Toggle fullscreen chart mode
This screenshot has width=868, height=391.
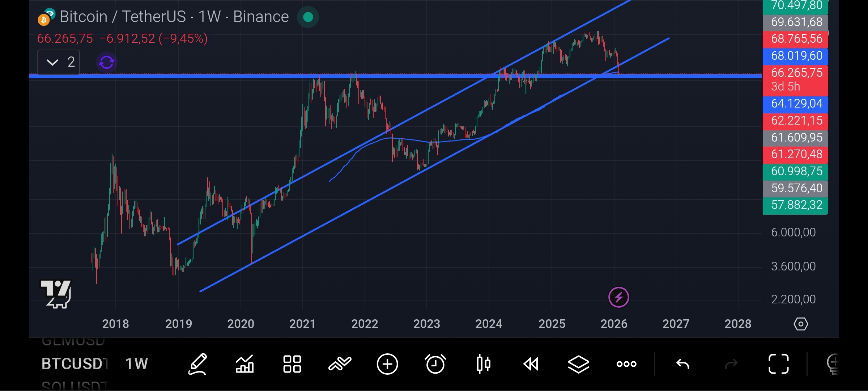pos(778,364)
